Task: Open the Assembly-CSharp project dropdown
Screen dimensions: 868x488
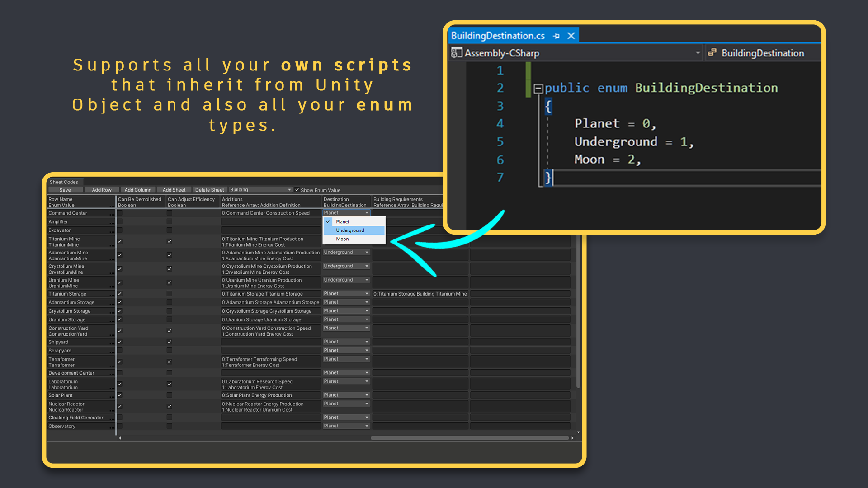Action: [x=698, y=53]
